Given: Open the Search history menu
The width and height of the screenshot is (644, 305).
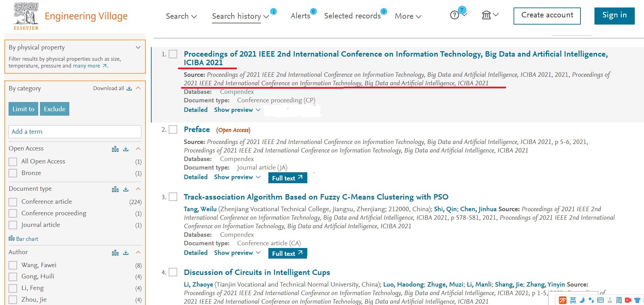Looking at the screenshot, I should click(240, 16).
